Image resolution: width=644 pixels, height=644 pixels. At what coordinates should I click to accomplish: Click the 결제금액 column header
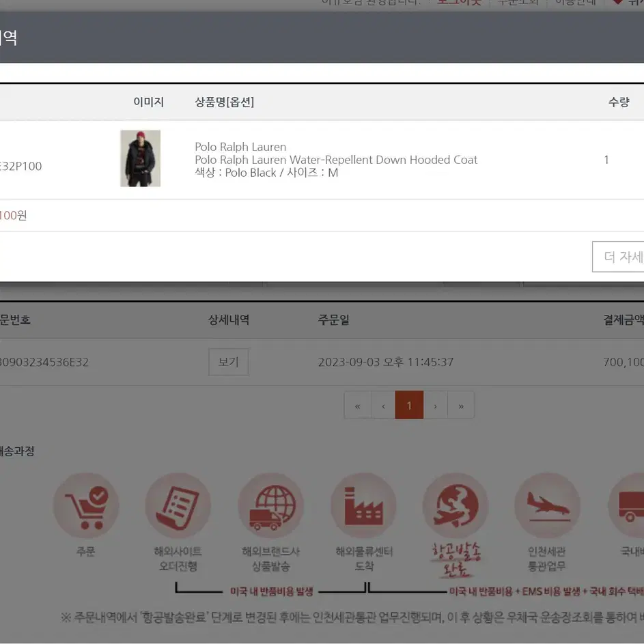[x=624, y=320]
